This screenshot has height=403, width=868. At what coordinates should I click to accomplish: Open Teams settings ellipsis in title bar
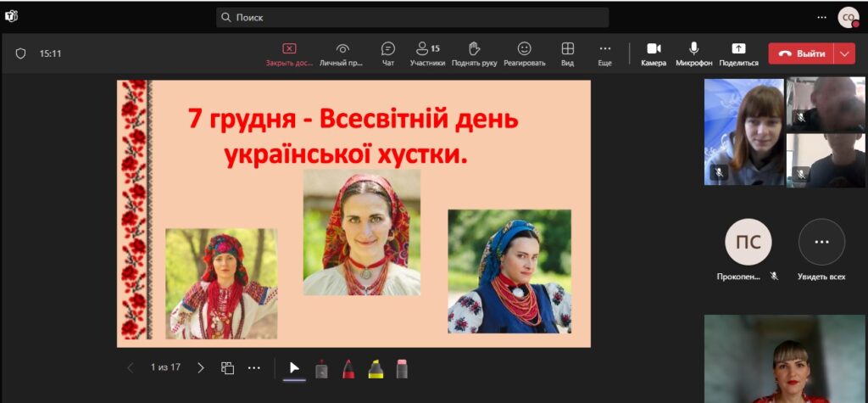821,17
